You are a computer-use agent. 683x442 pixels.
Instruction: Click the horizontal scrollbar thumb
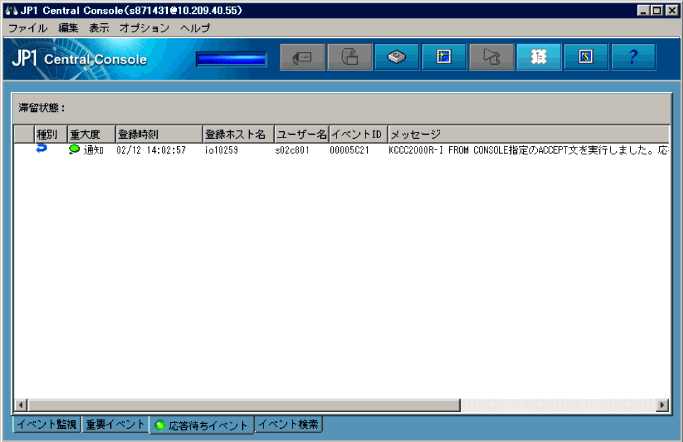tap(244, 405)
